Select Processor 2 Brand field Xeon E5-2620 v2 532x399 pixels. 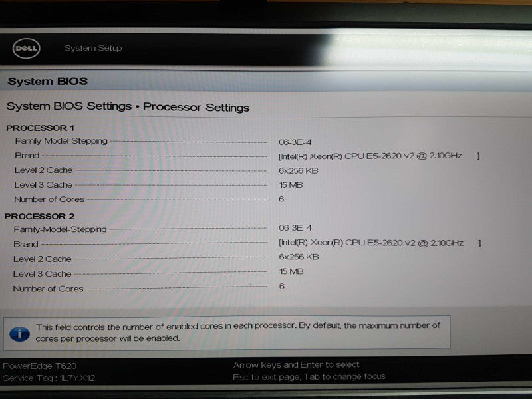point(380,243)
